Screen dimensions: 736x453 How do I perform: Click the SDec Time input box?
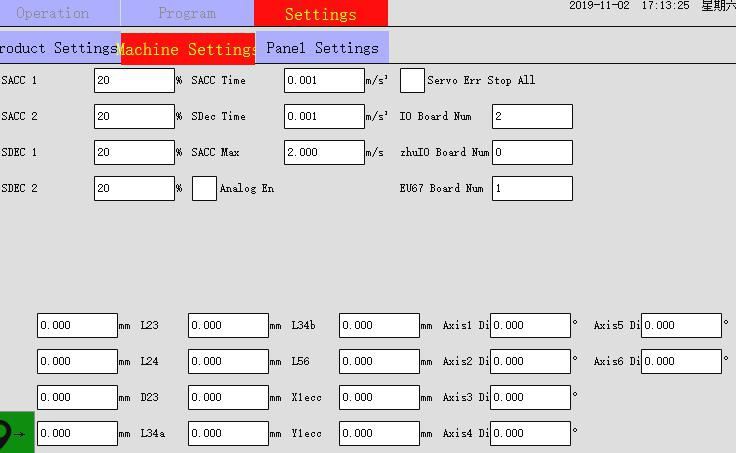tap(324, 116)
